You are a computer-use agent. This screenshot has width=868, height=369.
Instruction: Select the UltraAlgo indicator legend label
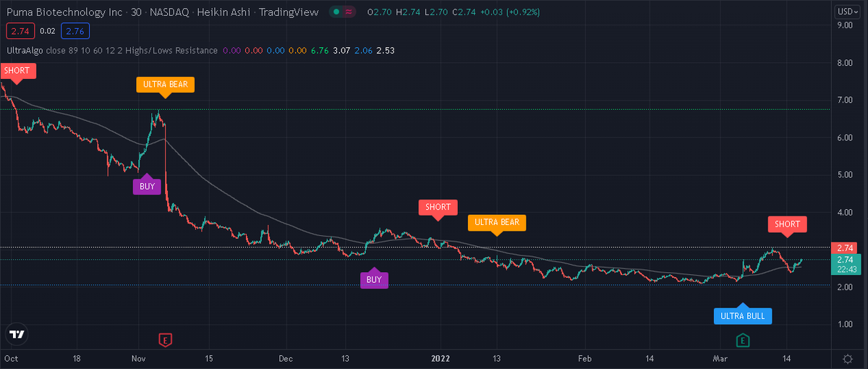pyautogui.click(x=27, y=51)
